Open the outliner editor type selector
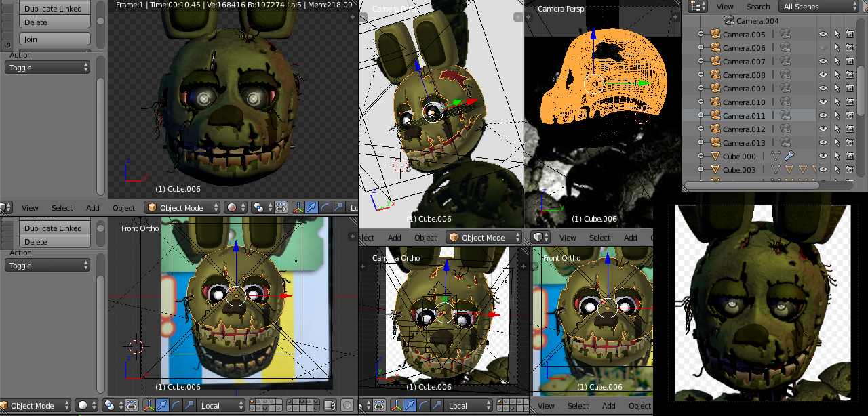868x416 pixels. pyautogui.click(x=698, y=6)
